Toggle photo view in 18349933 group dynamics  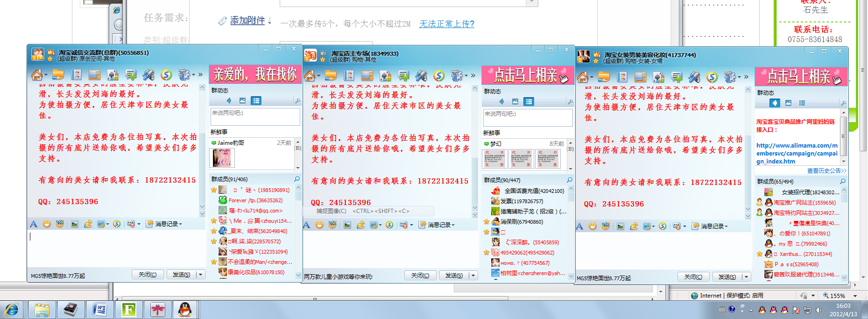coord(515,101)
